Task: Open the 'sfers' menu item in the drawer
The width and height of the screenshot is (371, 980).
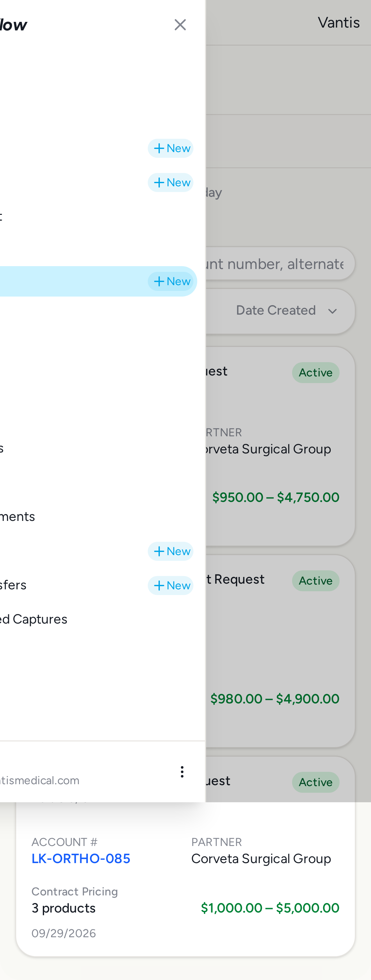Action: click(13, 585)
